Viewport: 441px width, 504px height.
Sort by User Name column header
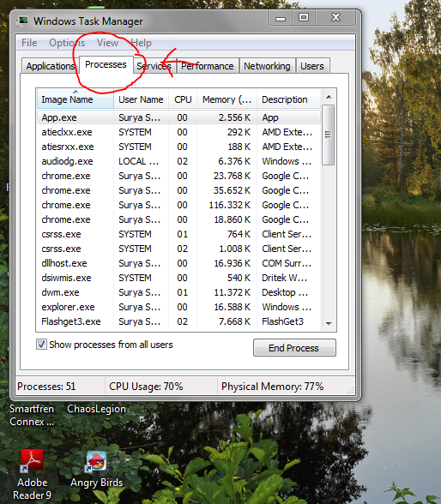[x=141, y=99]
